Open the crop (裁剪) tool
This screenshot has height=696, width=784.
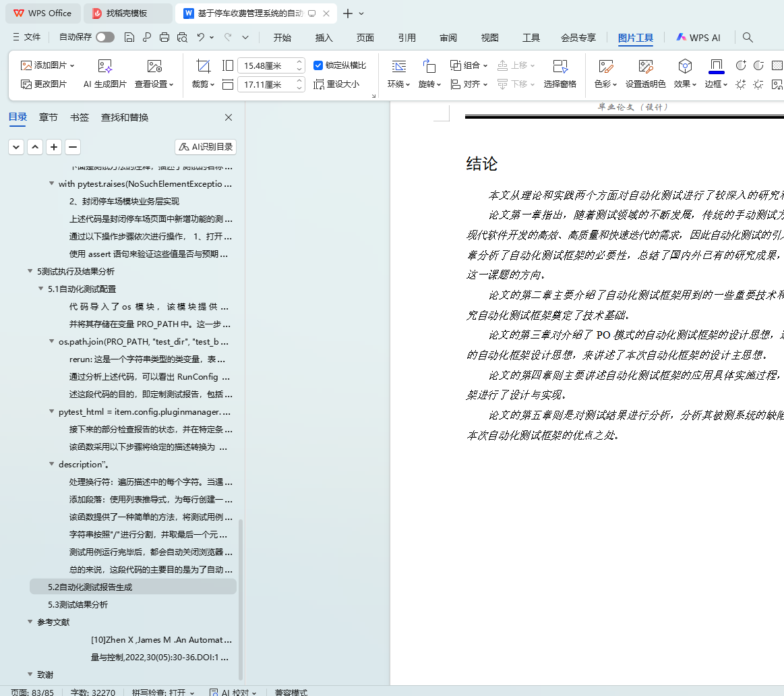coord(203,66)
